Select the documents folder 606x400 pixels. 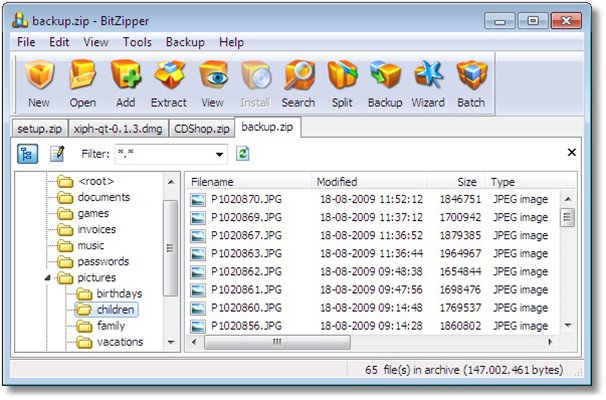104,197
